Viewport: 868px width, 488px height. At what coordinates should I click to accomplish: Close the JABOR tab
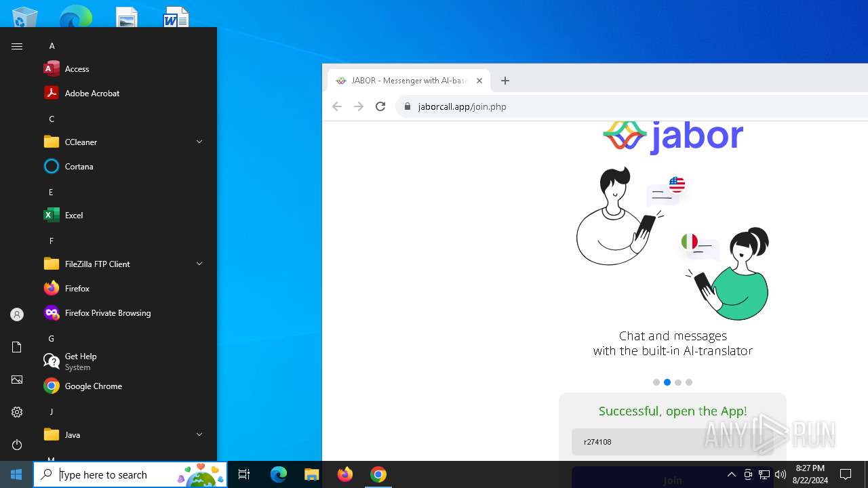479,81
